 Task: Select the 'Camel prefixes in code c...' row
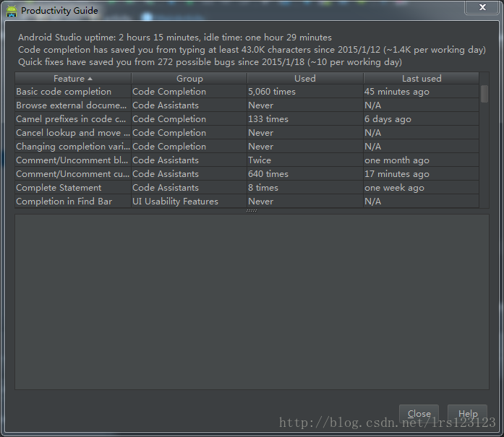coord(247,119)
